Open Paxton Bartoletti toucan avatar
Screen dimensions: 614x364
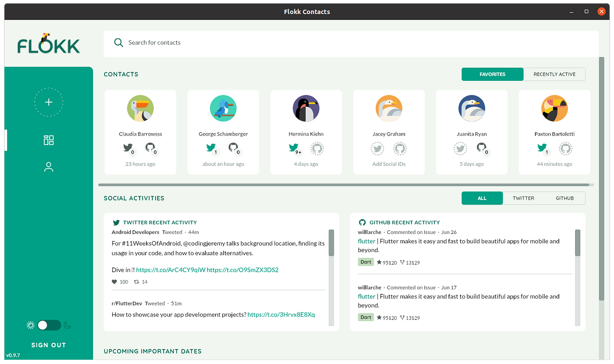554,108
